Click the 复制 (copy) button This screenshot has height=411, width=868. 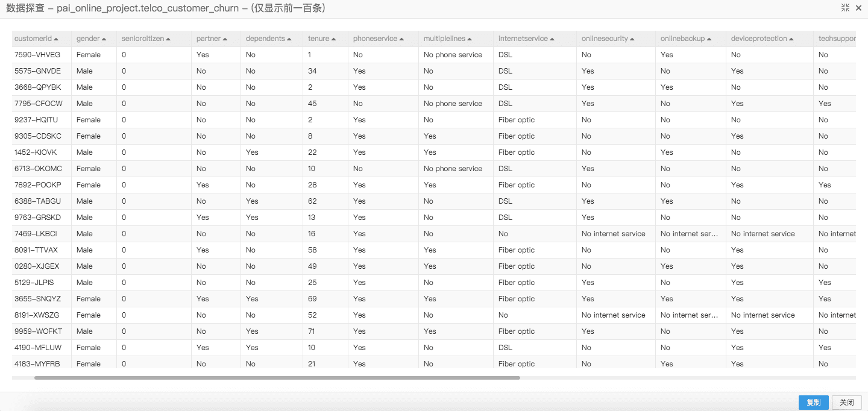[814, 403]
